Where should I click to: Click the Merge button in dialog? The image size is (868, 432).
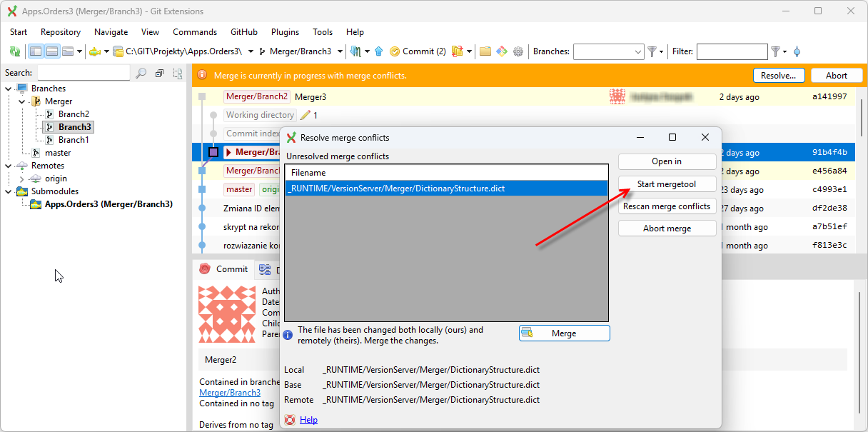click(x=564, y=333)
